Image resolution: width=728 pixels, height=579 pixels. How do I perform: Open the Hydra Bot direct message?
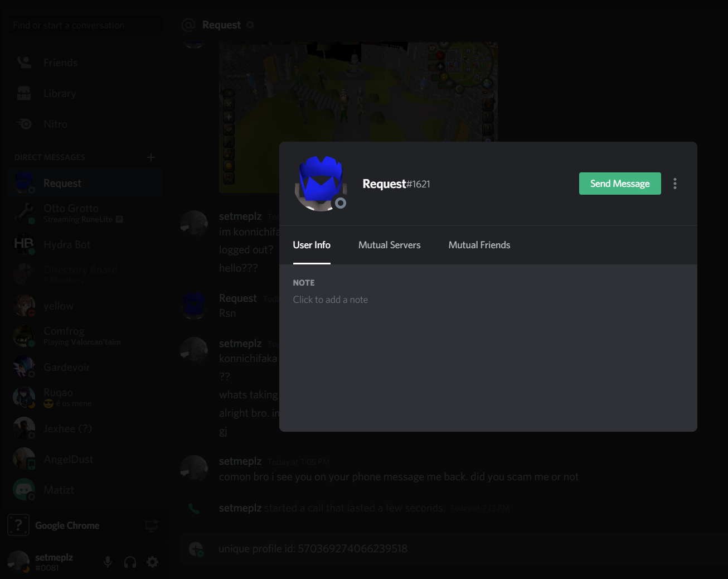pos(85,244)
